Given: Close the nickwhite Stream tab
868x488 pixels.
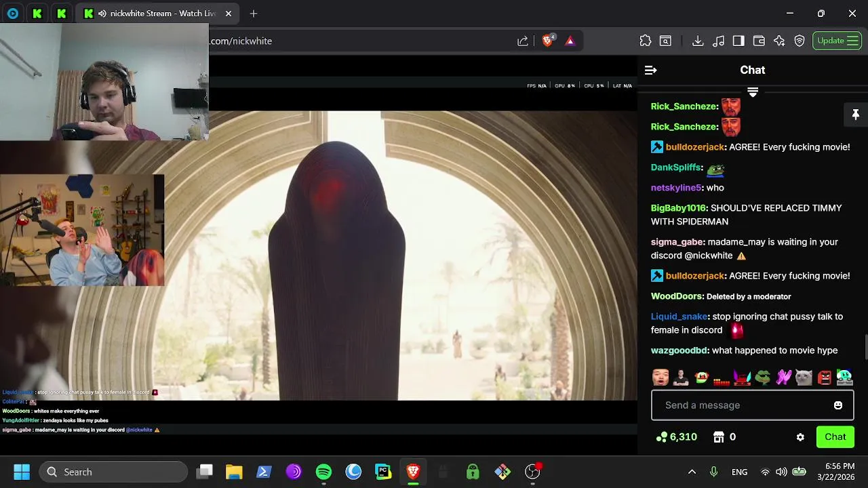Looking at the screenshot, I should [x=229, y=14].
